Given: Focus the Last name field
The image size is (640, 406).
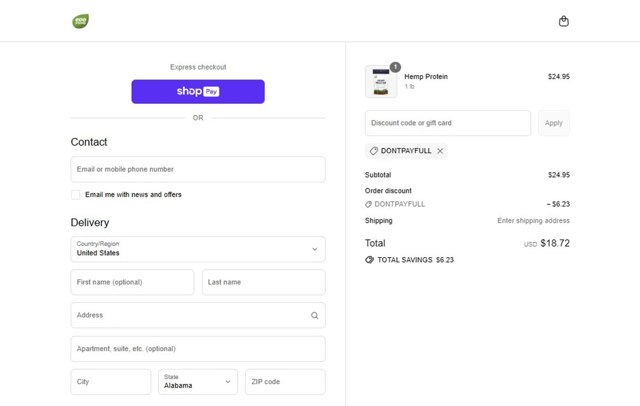Looking at the screenshot, I should (264, 282).
